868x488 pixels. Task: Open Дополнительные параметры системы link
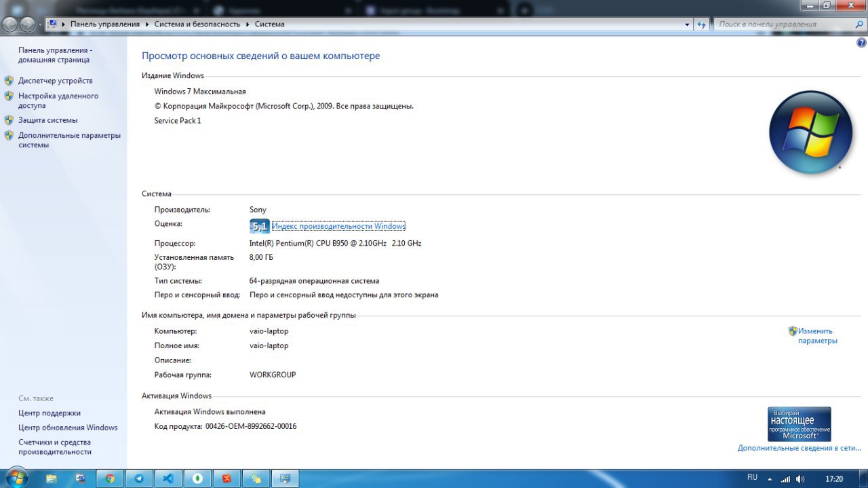69,140
